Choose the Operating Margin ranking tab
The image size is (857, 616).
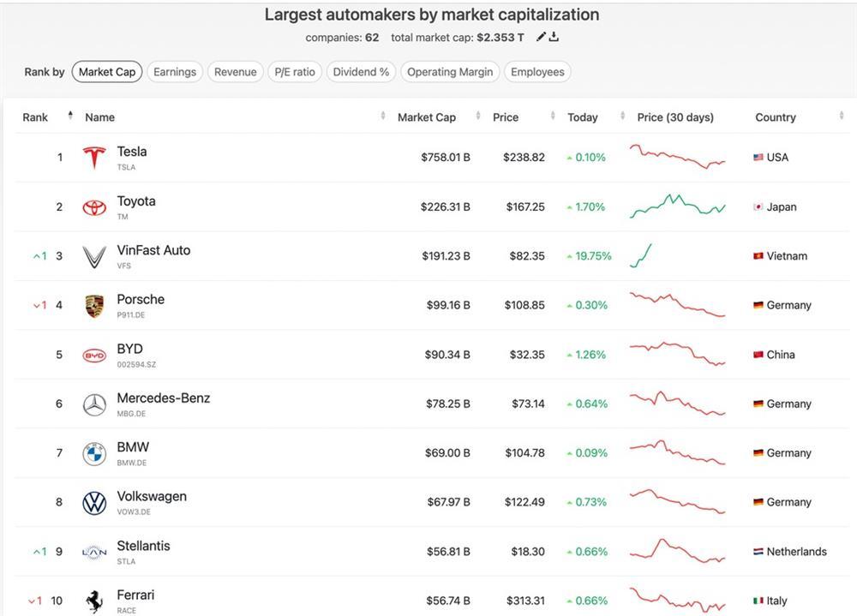click(x=450, y=72)
